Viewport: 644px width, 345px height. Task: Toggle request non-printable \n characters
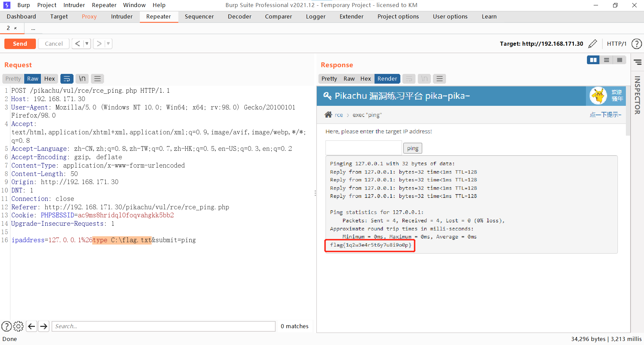click(x=82, y=79)
